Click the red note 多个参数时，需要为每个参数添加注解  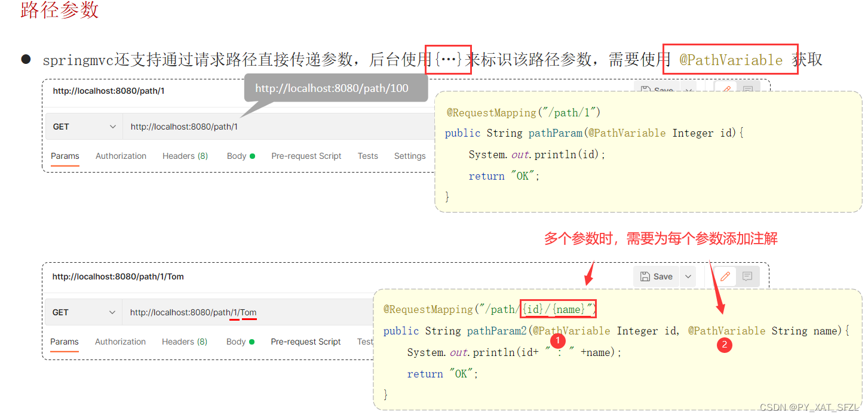pos(661,239)
